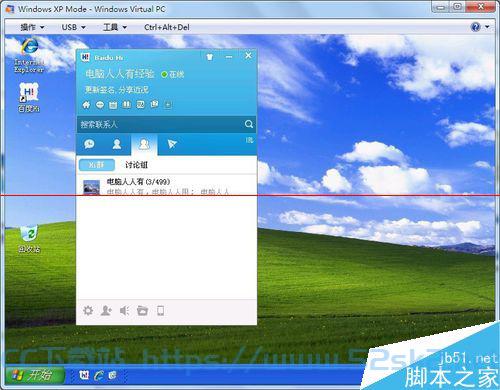Click the add contact icon at bottom
Screen dimensions: 500x390
coord(106,311)
